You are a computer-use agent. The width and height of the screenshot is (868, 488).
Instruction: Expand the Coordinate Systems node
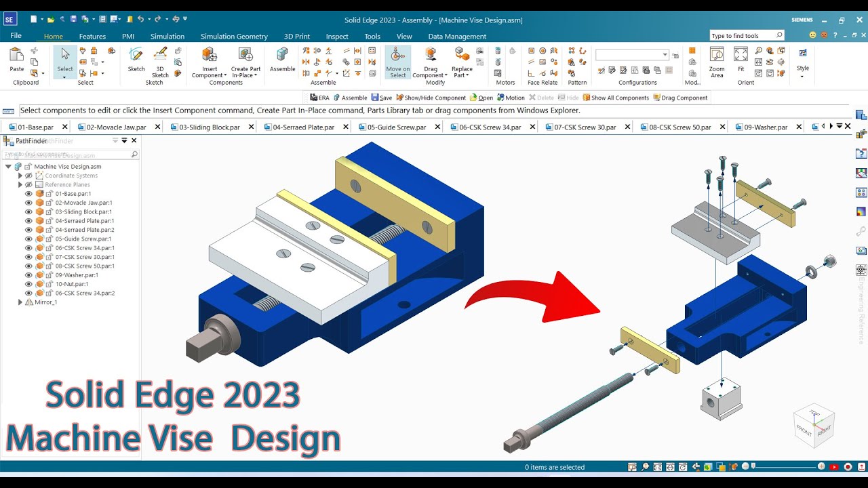click(20, 176)
